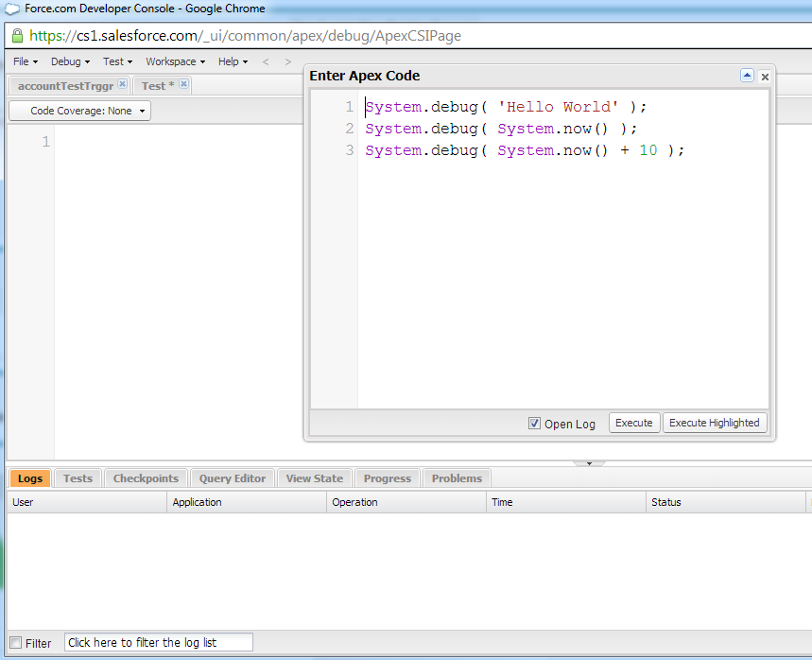The image size is (812, 660).
Task: Click the collapse arrow icon in Enter Apex Code header
Action: coord(747,77)
